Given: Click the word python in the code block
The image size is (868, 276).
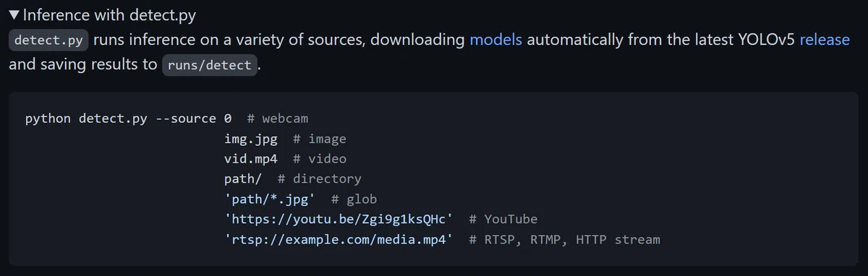Looking at the screenshot, I should point(48,118).
